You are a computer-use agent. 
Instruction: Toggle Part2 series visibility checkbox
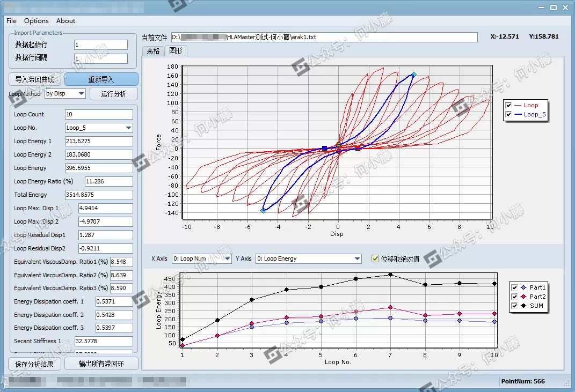[x=515, y=297]
